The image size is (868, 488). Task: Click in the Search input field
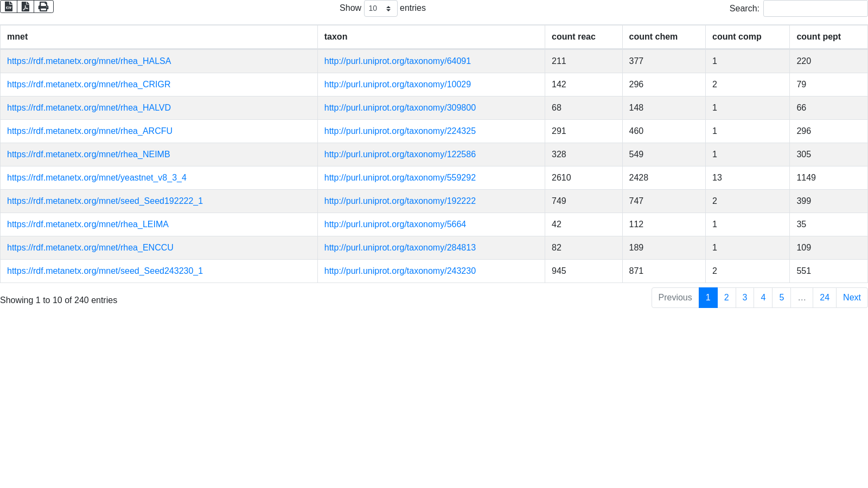815,9
